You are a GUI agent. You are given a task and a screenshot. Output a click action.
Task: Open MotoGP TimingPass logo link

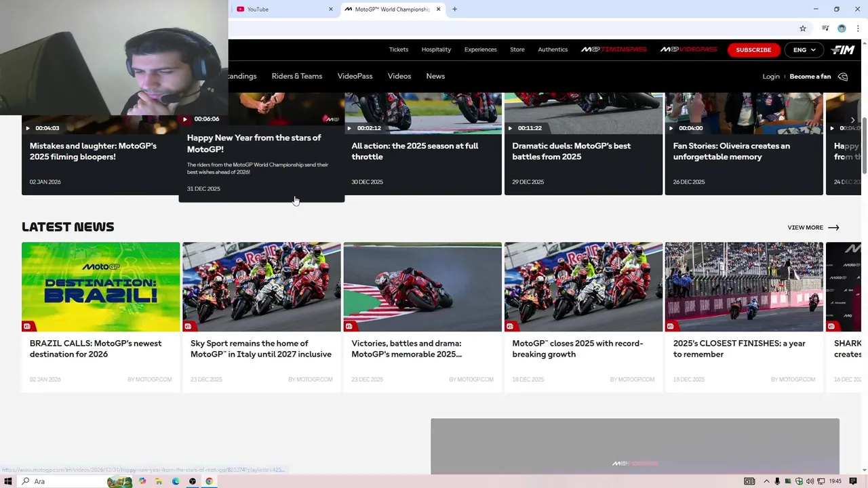pyautogui.click(x=614, y=49)
